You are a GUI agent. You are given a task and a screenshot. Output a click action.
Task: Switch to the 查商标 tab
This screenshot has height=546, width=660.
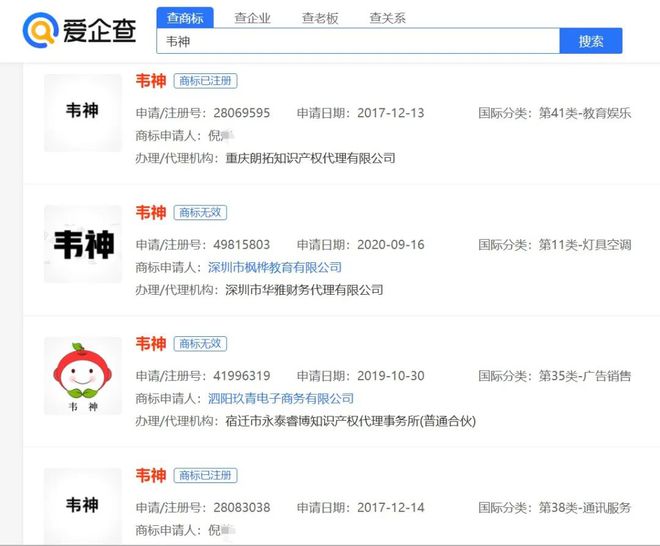point(185,18)
